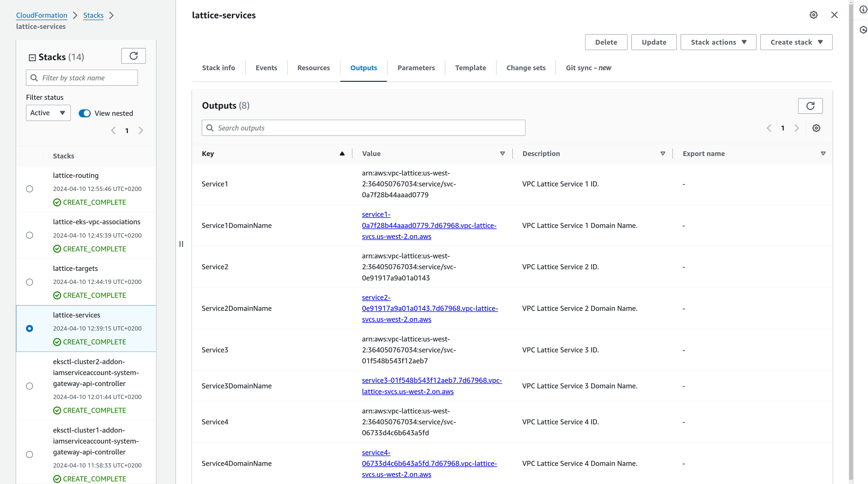Refresh the Outputs table
Viewport: 868px width, 484px height.
(810, 106)
